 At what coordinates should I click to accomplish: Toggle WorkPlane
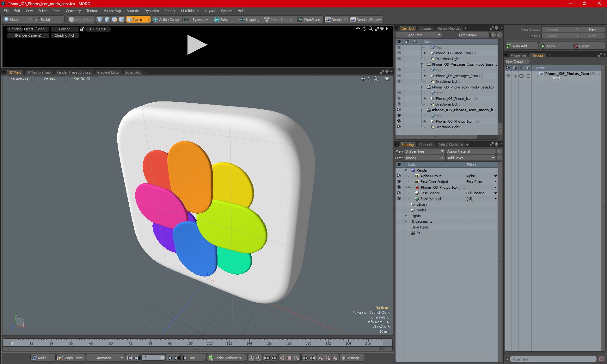[x=309, y=20]
